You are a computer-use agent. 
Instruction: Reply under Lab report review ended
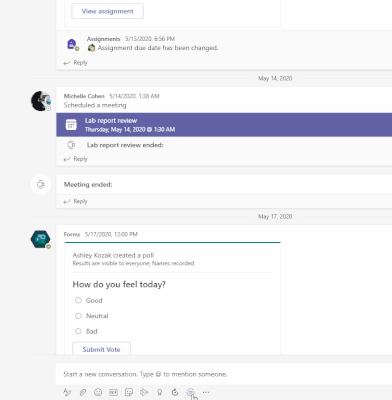click(76, 159)
